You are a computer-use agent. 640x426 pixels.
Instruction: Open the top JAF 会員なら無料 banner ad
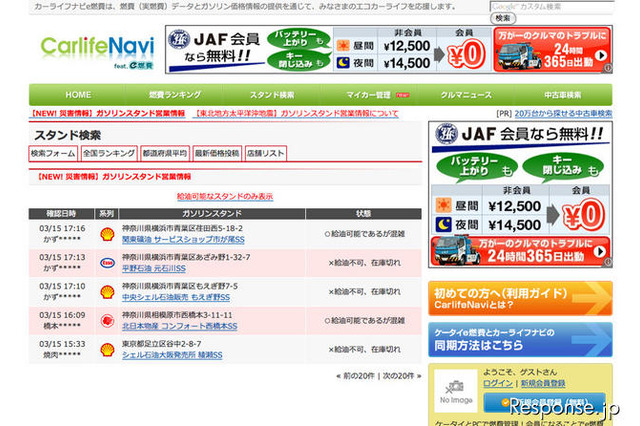tap(389, 50)
